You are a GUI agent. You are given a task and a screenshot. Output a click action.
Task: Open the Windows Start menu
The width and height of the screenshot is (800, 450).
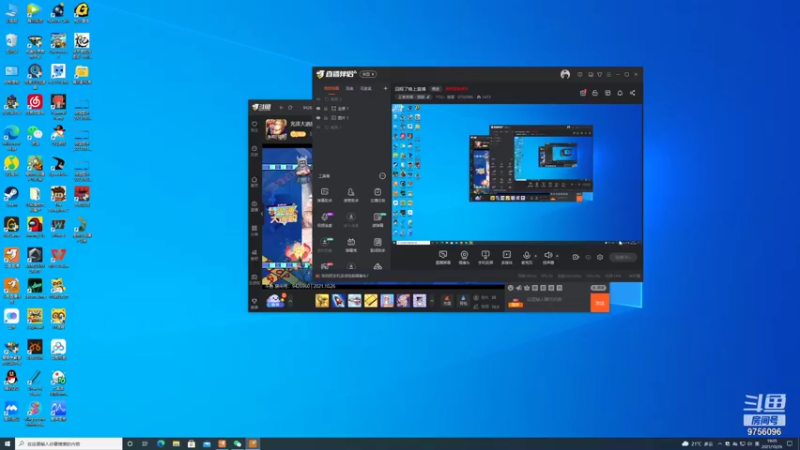[x=7, y=444]
